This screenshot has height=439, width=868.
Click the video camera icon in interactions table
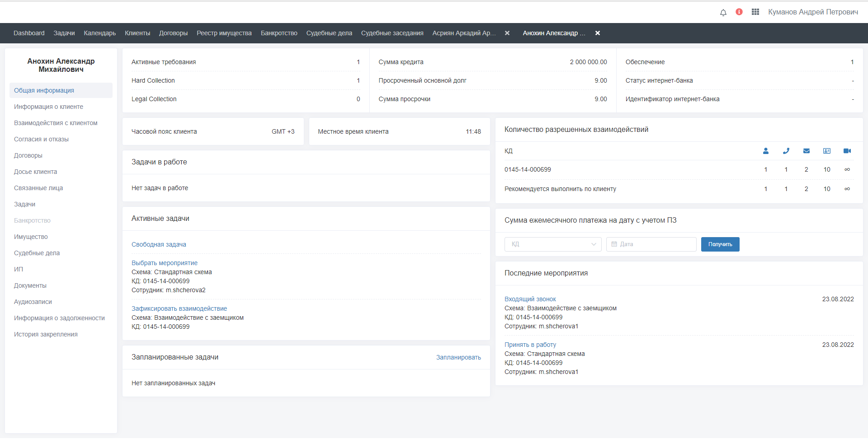click(847, 151)
